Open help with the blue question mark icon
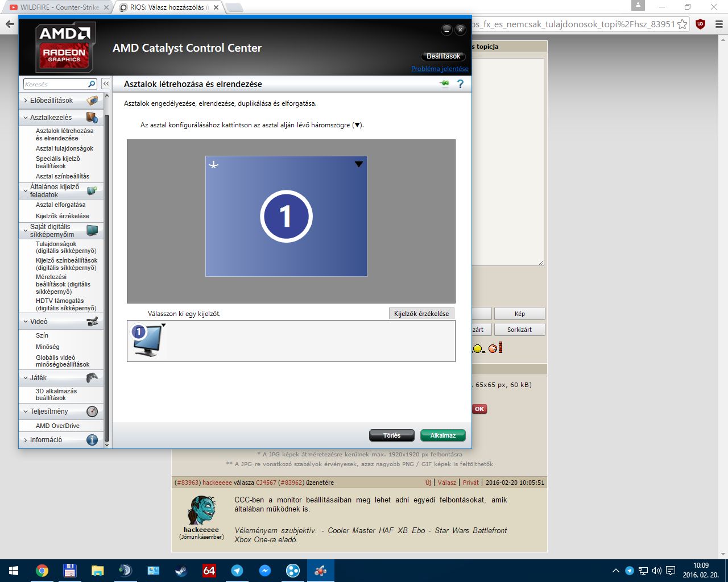Viewport: 728px width, 582px height. 460,84
